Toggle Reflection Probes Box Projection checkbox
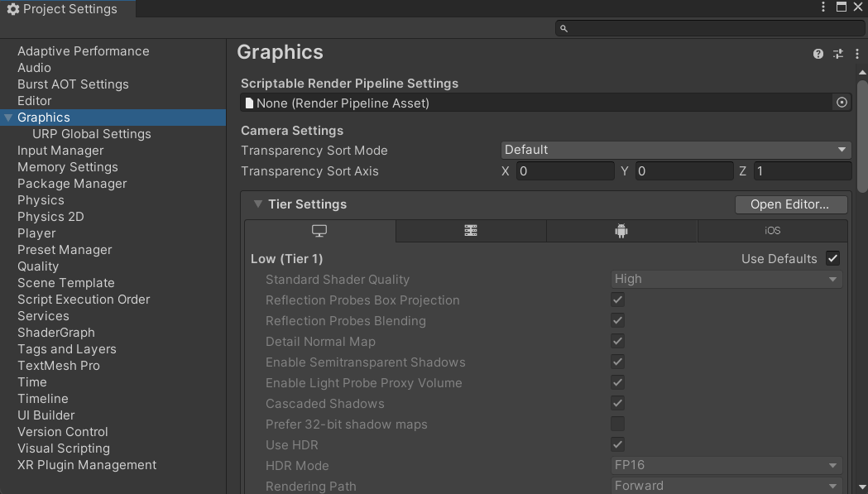The width and height of the screenshot is (868, 494). click(618, 300)
